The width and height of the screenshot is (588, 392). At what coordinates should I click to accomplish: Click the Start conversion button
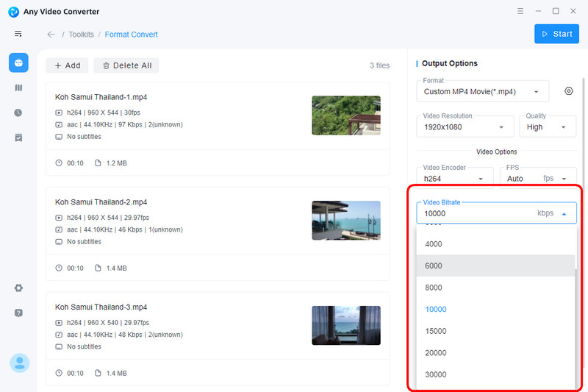556,34
